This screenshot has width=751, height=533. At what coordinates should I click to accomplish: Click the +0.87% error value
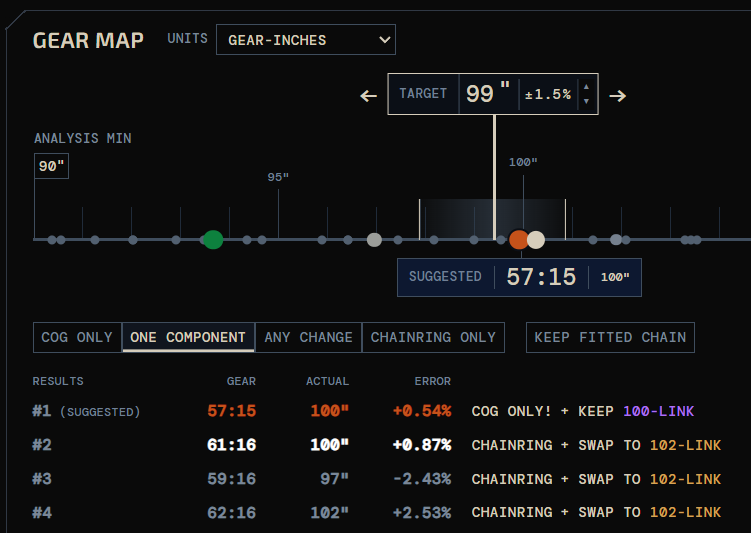(x=422, y=445)
